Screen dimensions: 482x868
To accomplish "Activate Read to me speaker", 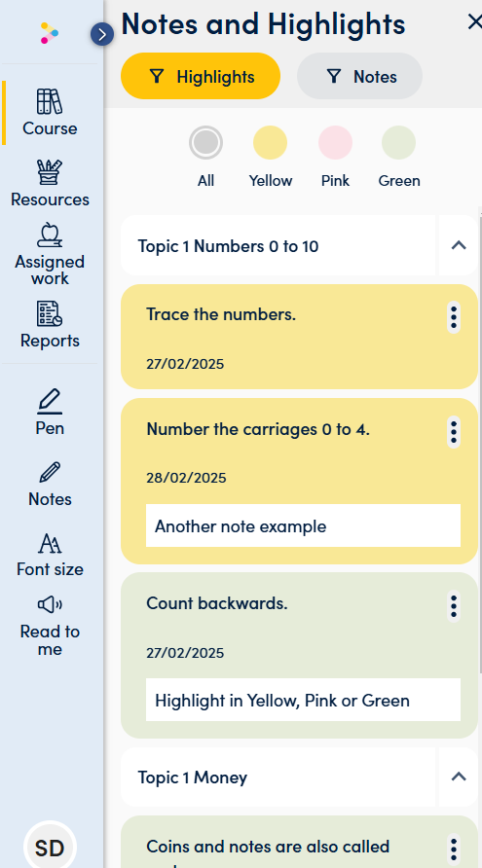I will 50,626.
